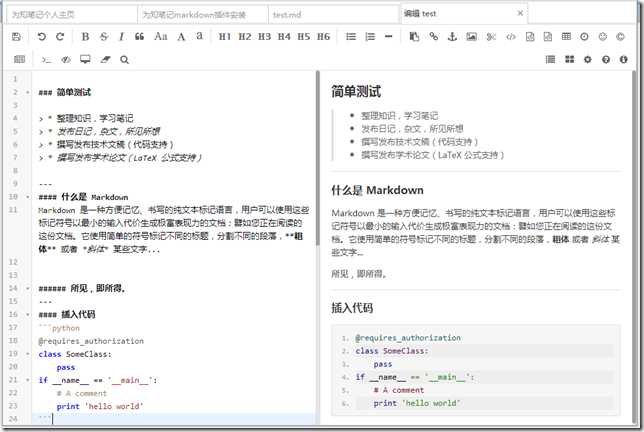The width and height of the screenshot is (644, 432).
Task: Click the '### 简单测试' source line
Action: [64, 92]
